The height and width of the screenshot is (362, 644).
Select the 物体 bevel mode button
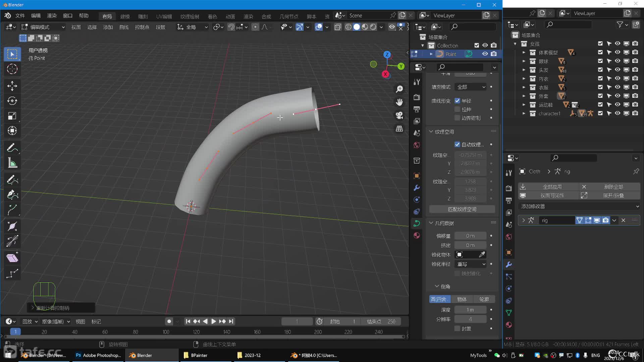[462, 299]
